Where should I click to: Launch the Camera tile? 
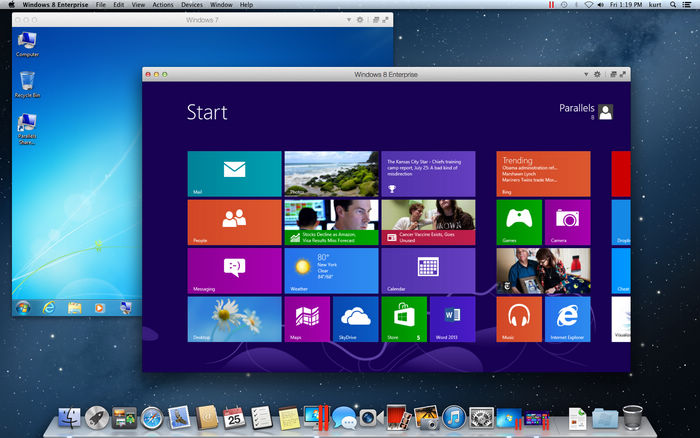(x=567, y=221)
